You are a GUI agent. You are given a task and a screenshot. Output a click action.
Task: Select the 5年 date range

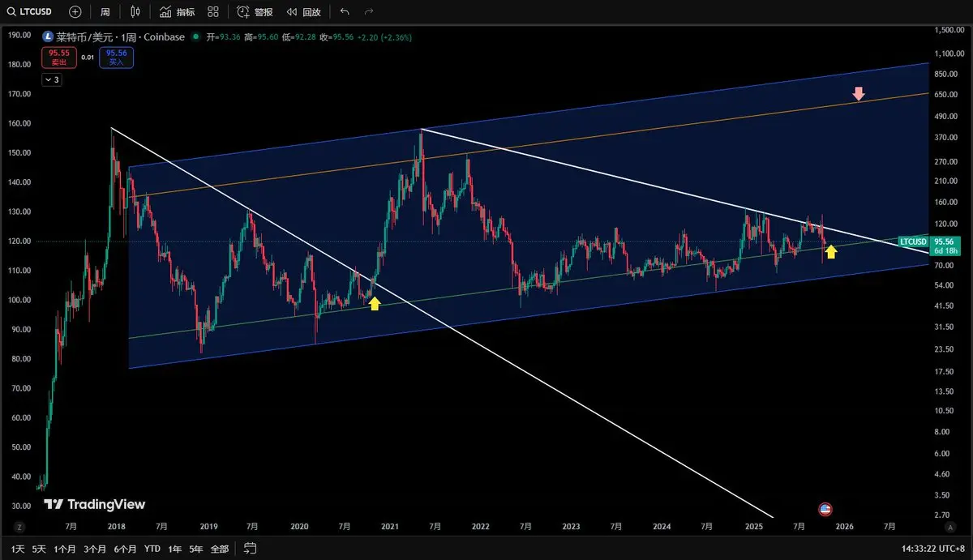coord(196,549)
